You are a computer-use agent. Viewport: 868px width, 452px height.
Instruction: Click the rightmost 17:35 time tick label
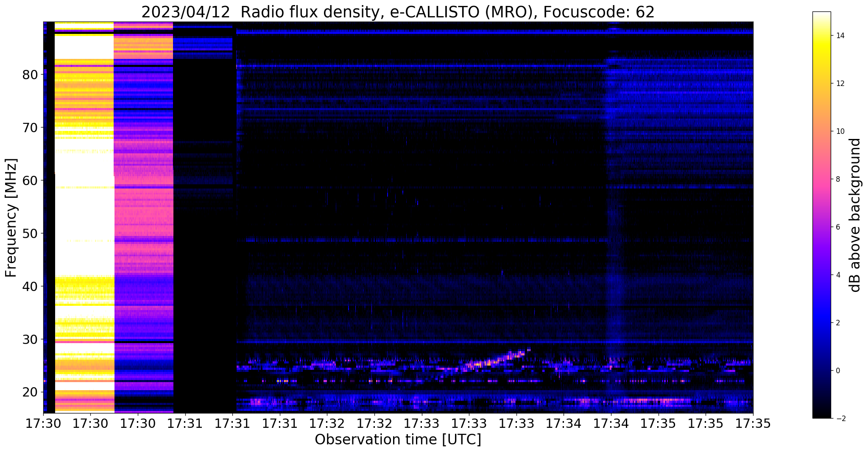(753, 424)
